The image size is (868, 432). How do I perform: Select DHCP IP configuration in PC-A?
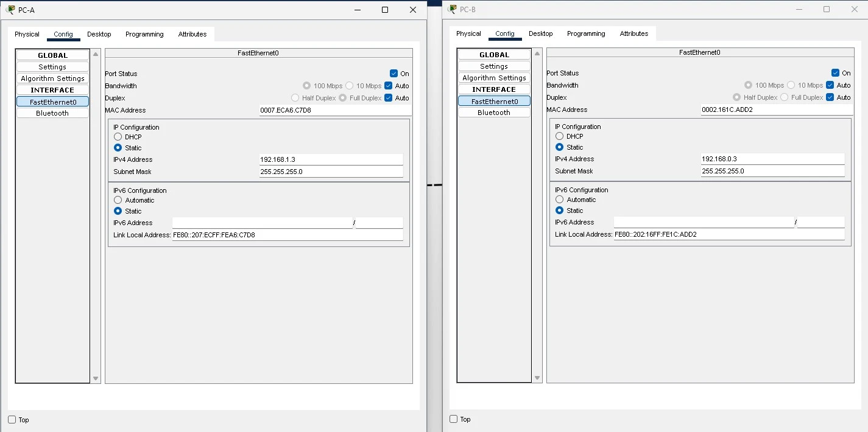(x=118, y=137)
